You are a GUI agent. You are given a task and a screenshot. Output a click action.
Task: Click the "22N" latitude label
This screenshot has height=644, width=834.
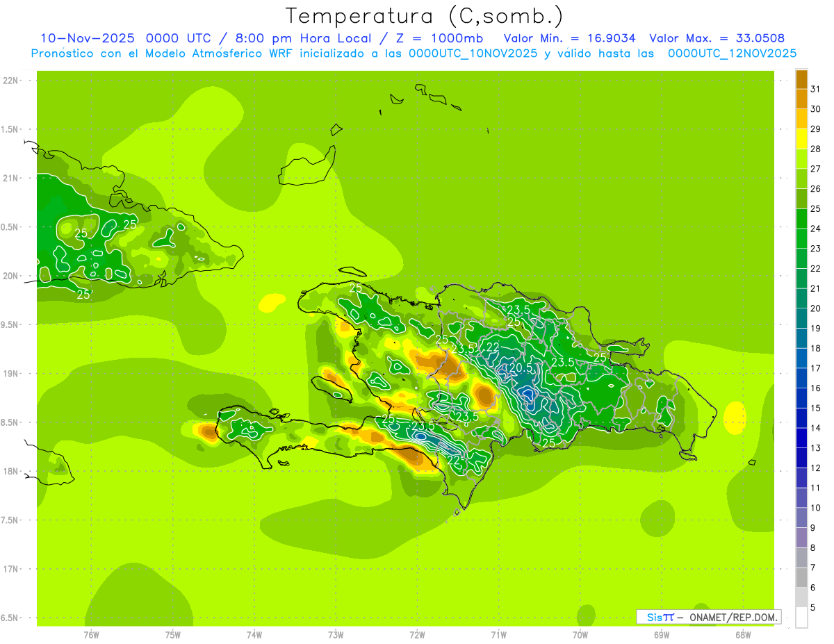[10, 81]
